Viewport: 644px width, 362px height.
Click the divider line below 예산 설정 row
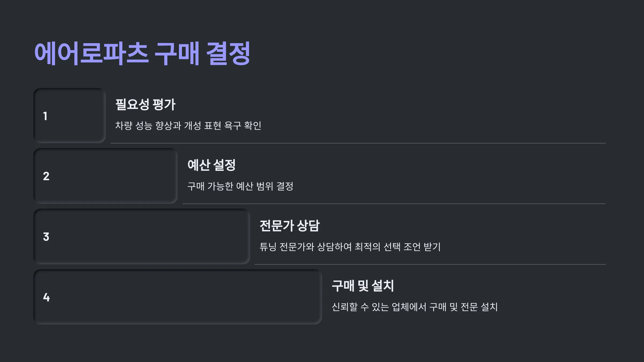pyautogui.click(x=394, y=204)
